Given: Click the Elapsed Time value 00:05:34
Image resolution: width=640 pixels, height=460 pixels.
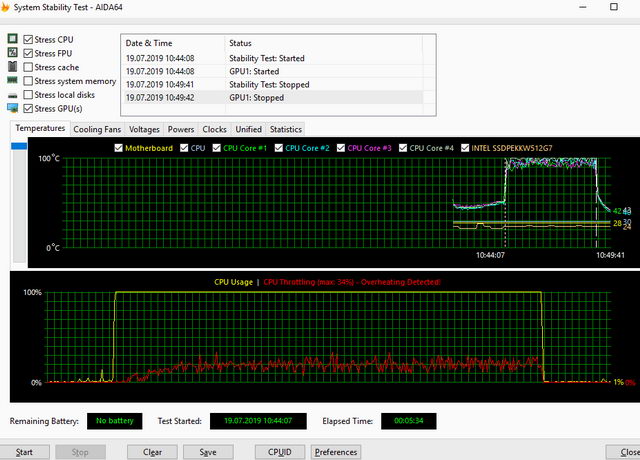Looking at the screenshot, I should coord(409,421).
